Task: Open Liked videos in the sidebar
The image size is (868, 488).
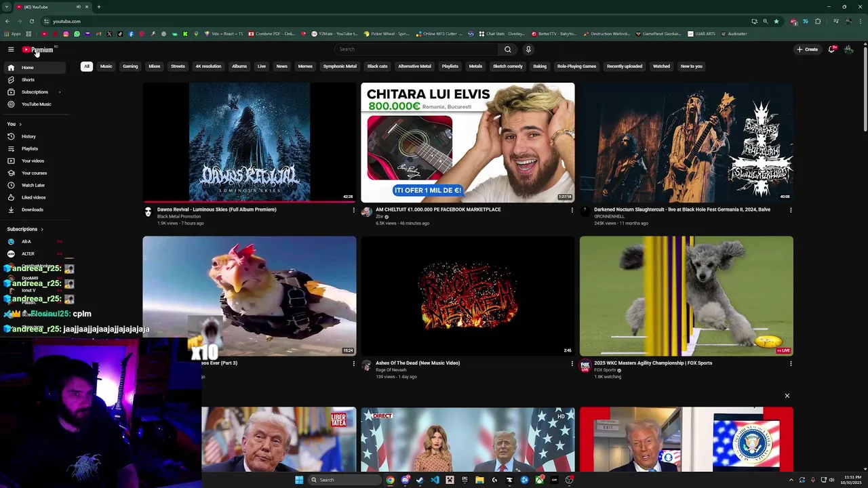Action: [x=34, y=197]
